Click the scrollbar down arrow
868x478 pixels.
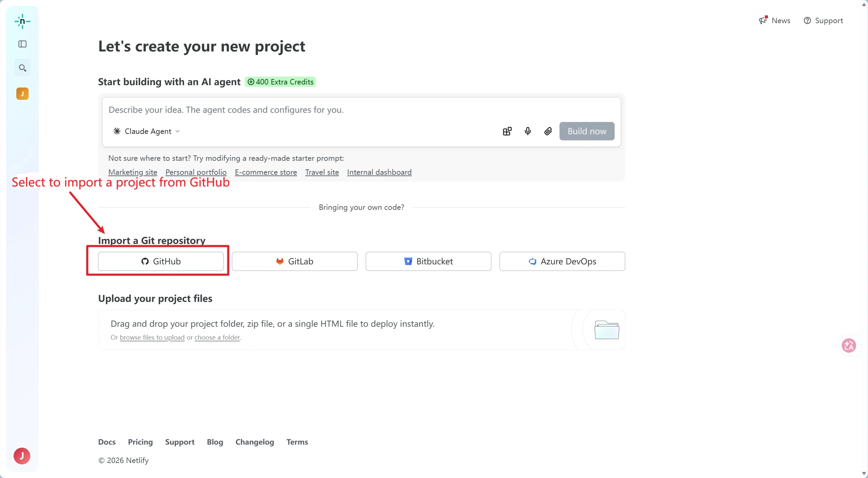(x=864, y=474)
